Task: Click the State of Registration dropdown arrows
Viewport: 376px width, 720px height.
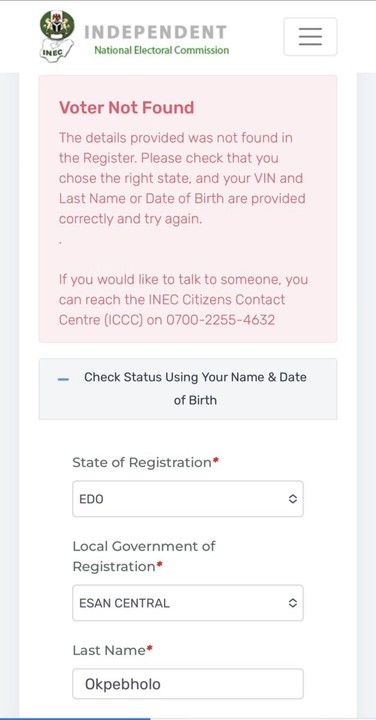Action: point(292,499)
